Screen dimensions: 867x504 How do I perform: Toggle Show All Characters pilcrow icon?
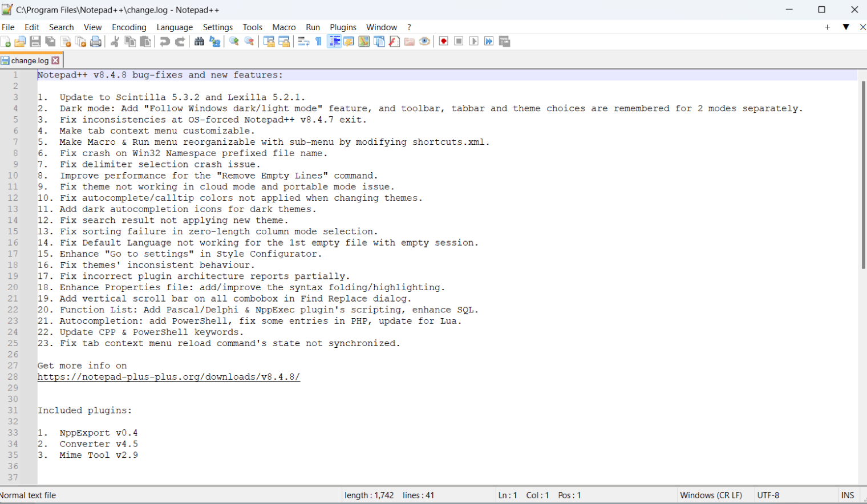pos(318,42)
